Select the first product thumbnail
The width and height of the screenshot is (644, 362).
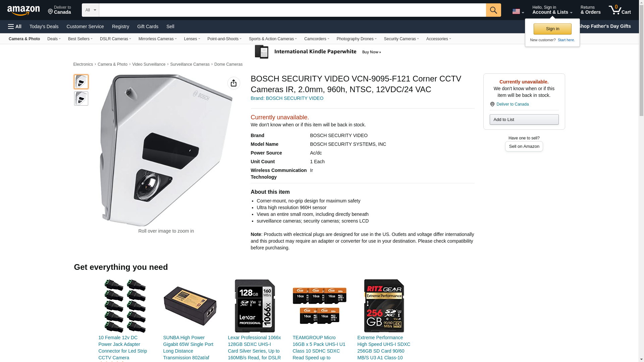(x=81, y=82)
